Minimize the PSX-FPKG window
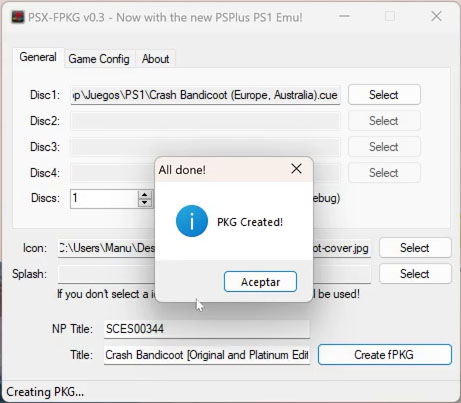Image resolution: width=461 pixels, height=403 pixels. pos(344,16)
